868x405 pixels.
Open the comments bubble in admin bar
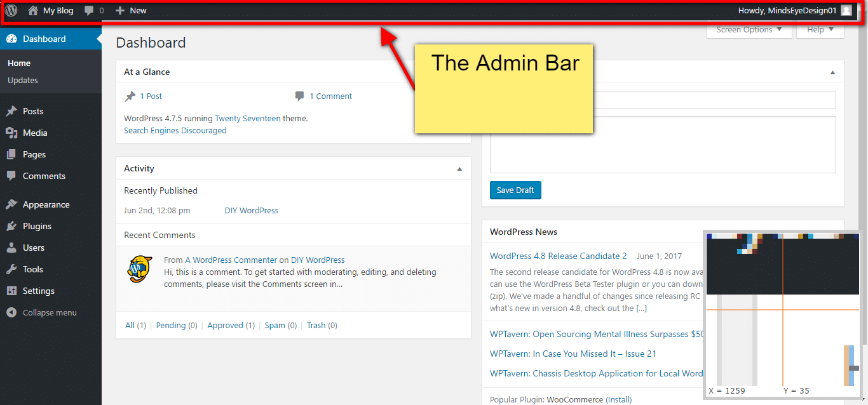pyautogui.click(x=90, y=11)
